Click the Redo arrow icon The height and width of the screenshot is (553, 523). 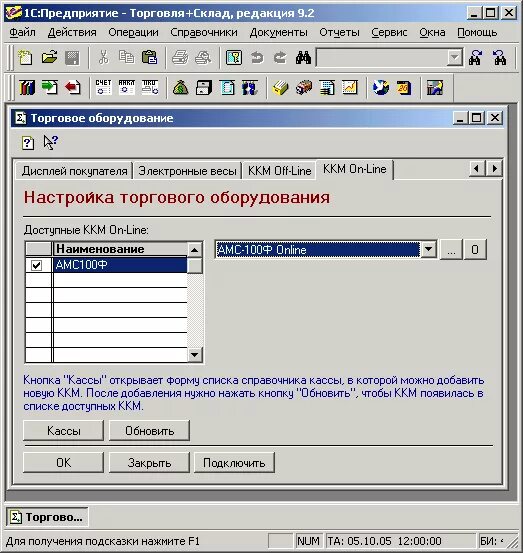point(280,57)
